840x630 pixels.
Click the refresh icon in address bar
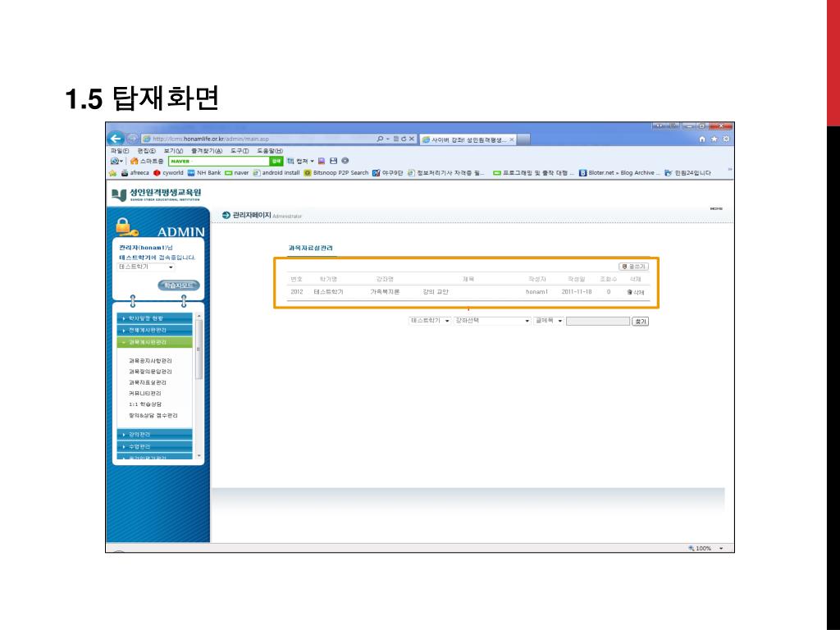[404, 139]
